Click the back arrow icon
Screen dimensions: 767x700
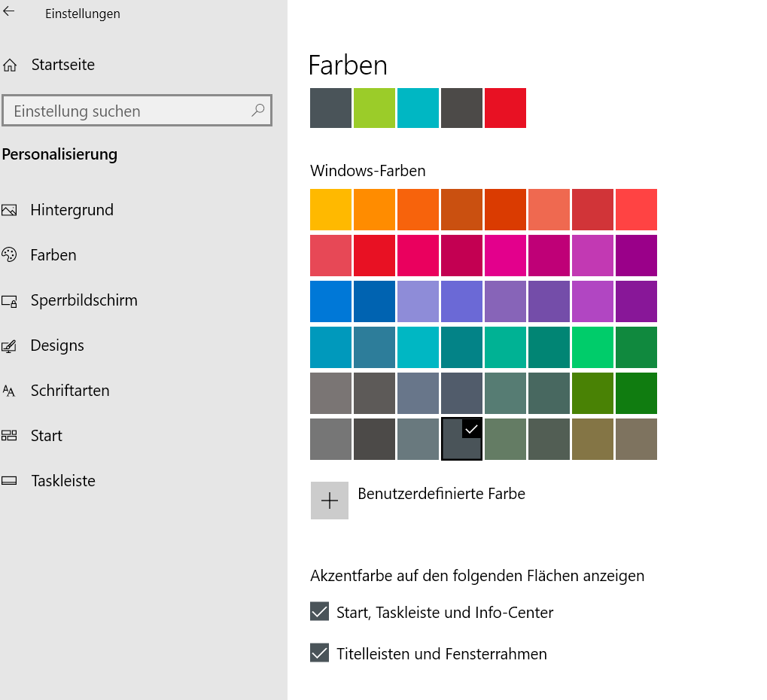[9, 12]
